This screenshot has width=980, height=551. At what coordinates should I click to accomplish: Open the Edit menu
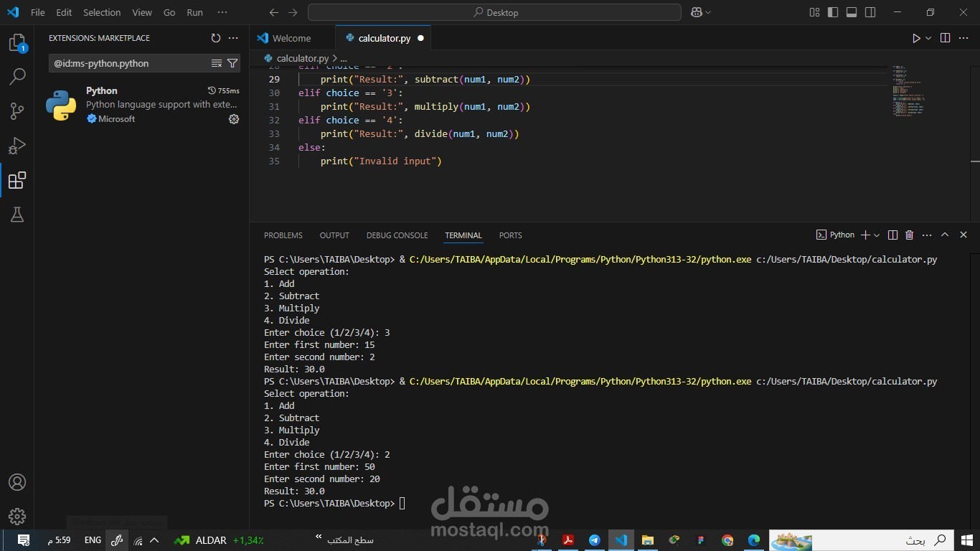pos(64,12)
